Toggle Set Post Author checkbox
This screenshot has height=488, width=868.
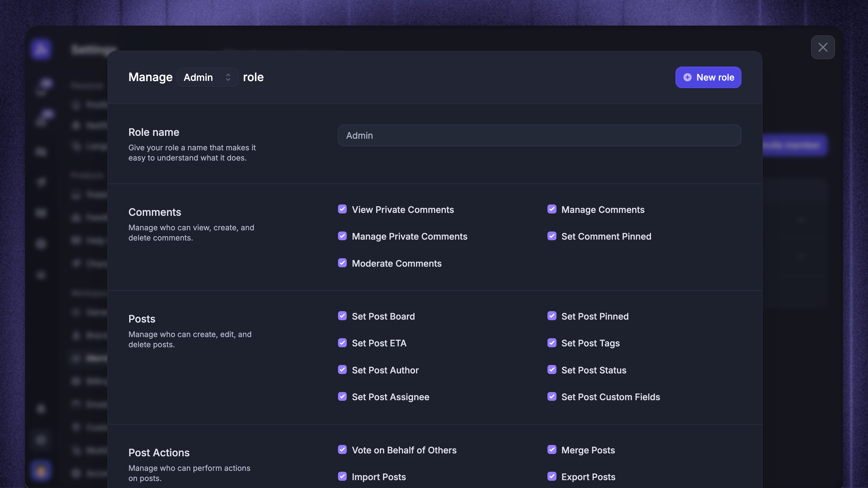(342, 370)
